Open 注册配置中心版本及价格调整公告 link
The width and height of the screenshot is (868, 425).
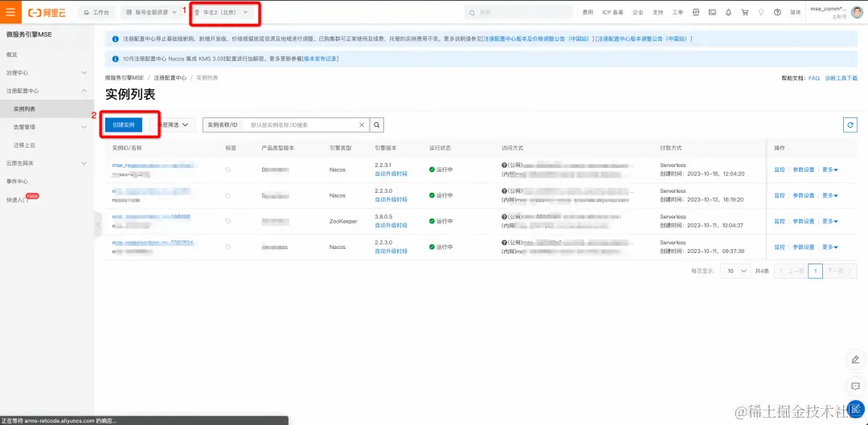point(538,39)
